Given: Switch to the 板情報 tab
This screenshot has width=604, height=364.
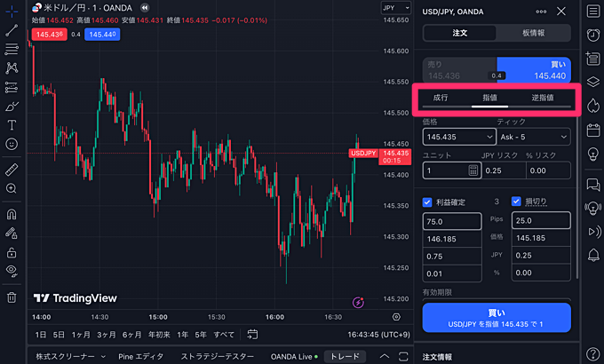Looking at the screenshot, I should point(533,33).
